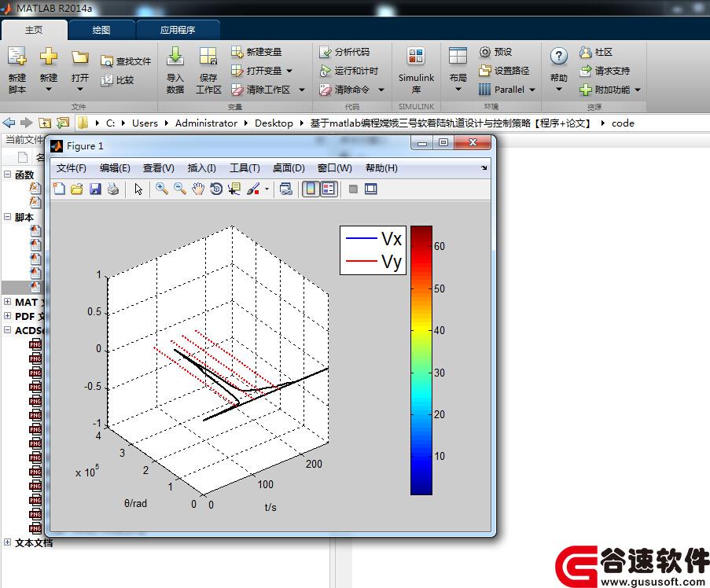710x588 pixels.
Task: Switch to the 应用程序 (Apps) tab
Action: coord(178,30)
